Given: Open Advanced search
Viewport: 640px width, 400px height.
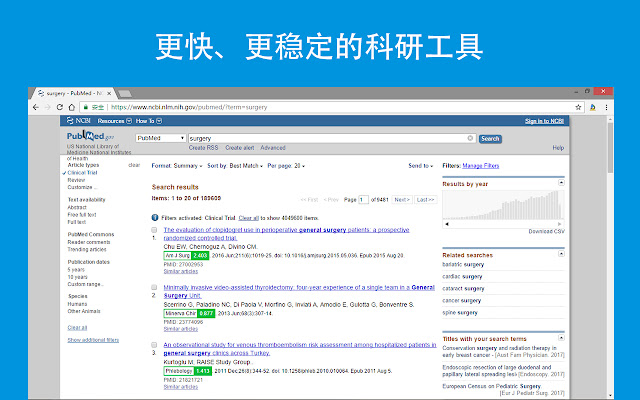Looking at the screenshot, I should click(273, 148).
